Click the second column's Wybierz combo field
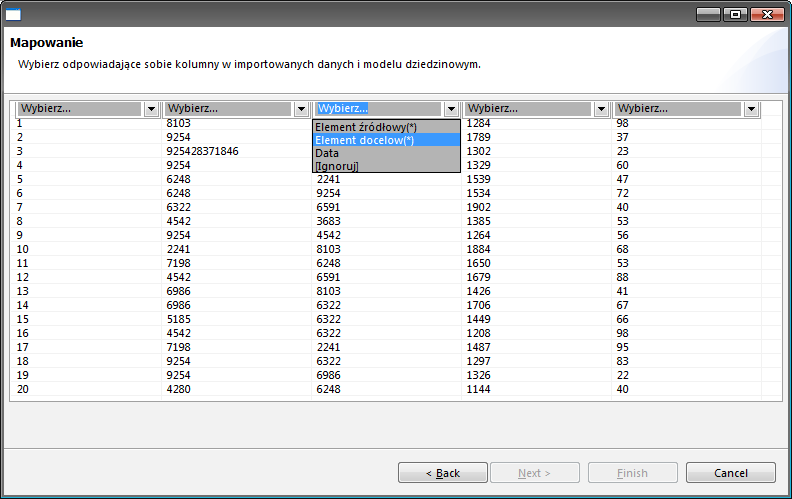The width and height of the screenshot is (792, 499). click(228, 109)
